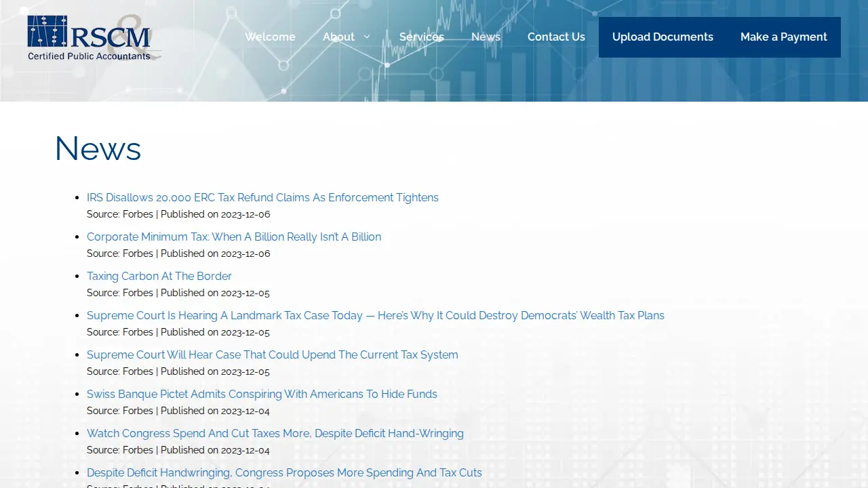Screen dimensions: 868x488
Task: Click the News page heading
Action: click(98, 148)
